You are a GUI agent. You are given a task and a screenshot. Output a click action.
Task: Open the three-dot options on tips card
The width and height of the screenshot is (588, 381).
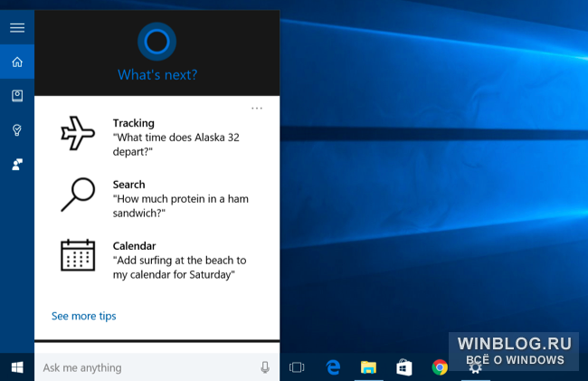(257, 109)
